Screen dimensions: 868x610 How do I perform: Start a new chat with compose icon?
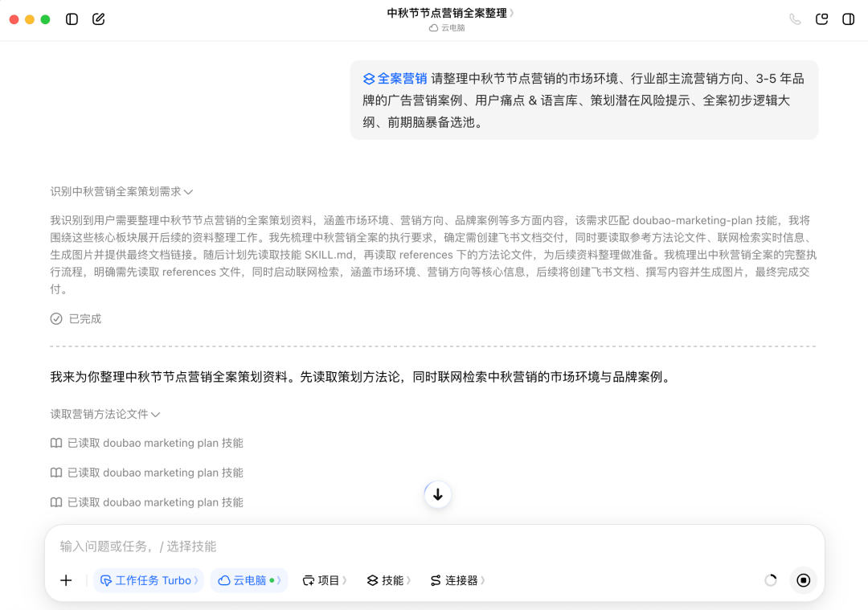[99, 19]
